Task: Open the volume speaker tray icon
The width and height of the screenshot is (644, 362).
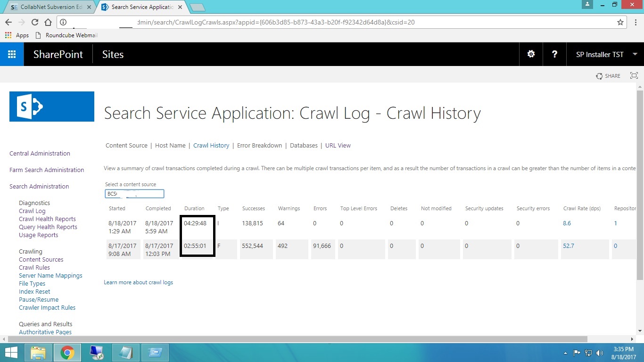Action: [600, 353]
